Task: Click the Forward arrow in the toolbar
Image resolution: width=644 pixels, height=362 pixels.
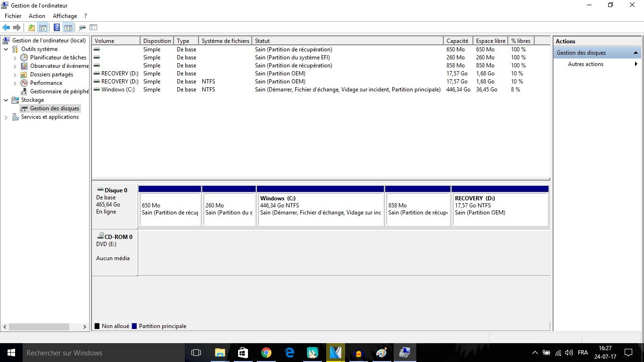Action: pos(17,28)
